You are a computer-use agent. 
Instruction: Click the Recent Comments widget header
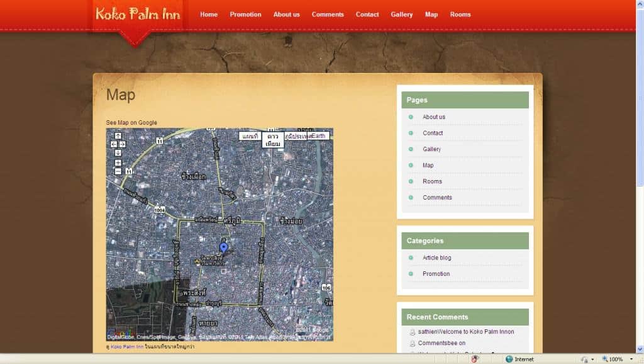coord(465,317)
